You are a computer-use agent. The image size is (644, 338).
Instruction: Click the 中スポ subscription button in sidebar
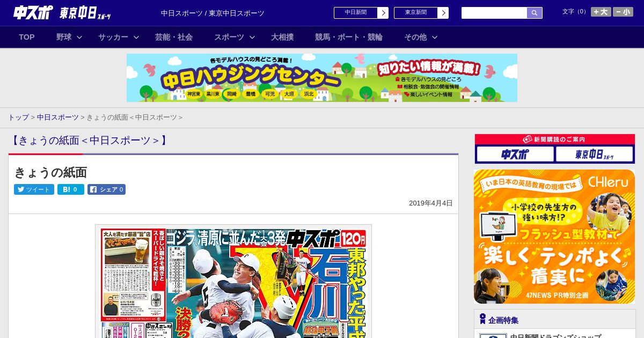pos(515,155)
